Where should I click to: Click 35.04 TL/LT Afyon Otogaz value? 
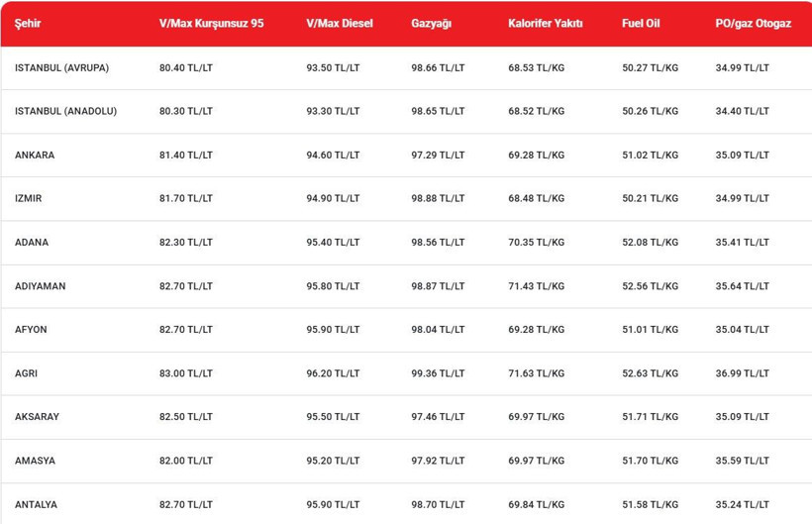tap(743, 329)
